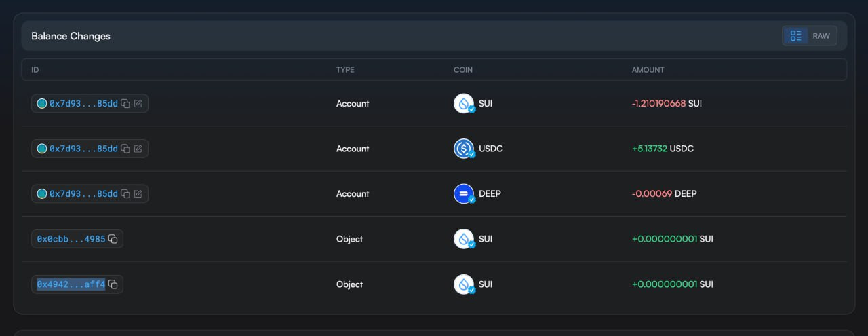Click the DEEP coin logo

tap(464, 194)
